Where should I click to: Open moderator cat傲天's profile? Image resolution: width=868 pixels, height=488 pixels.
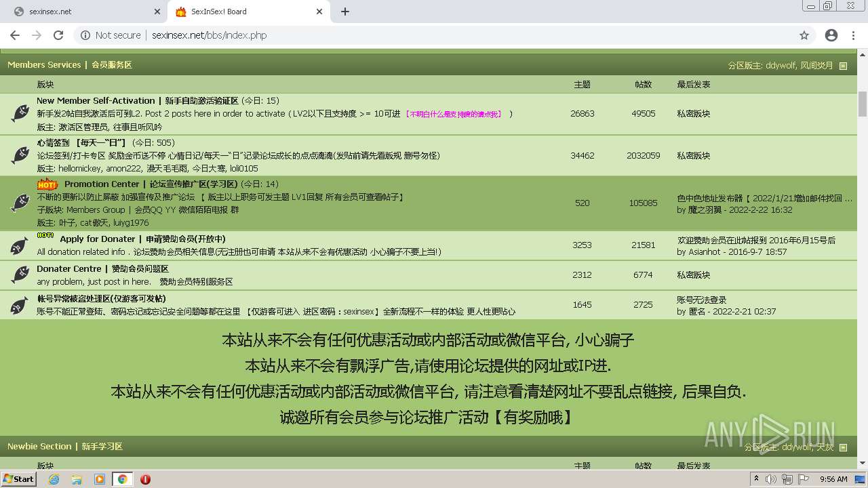click(x=95, y=222)
